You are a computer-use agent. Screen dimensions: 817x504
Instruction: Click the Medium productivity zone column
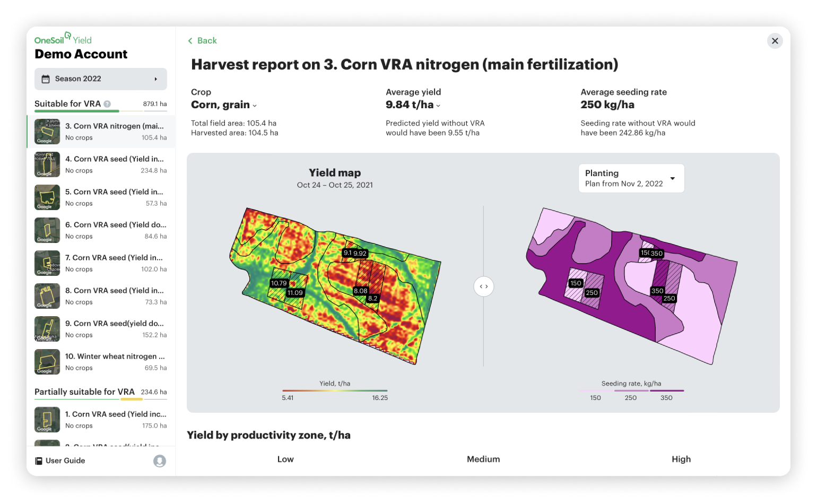coord(483,459)
